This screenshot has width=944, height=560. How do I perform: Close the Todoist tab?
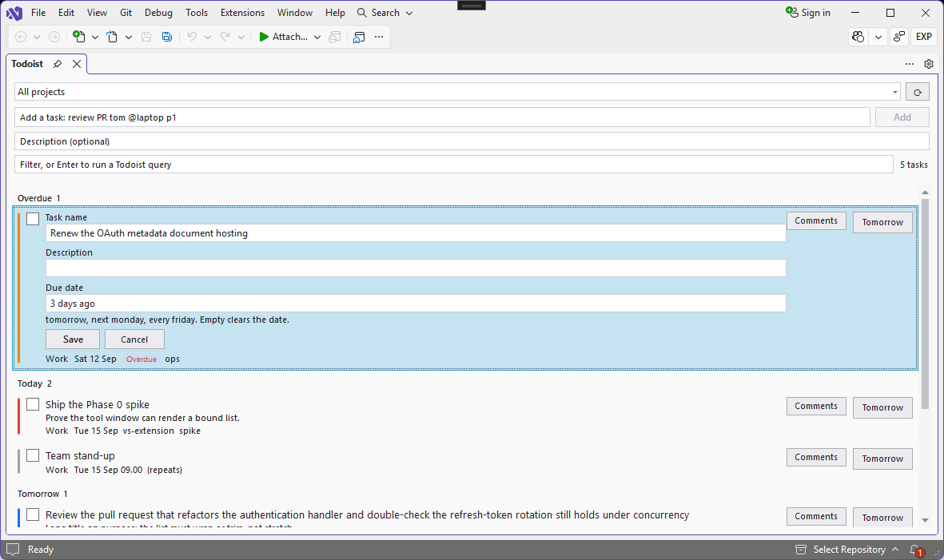77,64
